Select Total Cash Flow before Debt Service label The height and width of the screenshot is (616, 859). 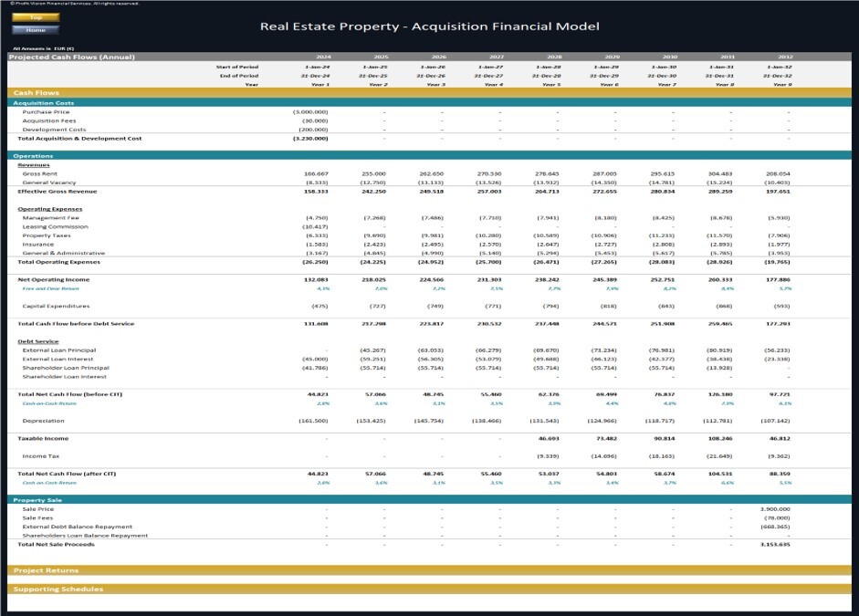[76, 324]
